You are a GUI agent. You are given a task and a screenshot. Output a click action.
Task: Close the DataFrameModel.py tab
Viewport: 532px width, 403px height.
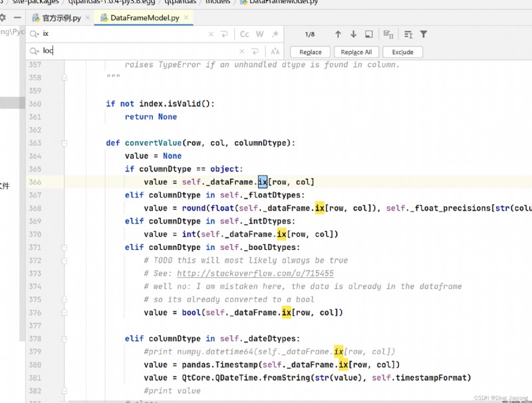(186, 18)
